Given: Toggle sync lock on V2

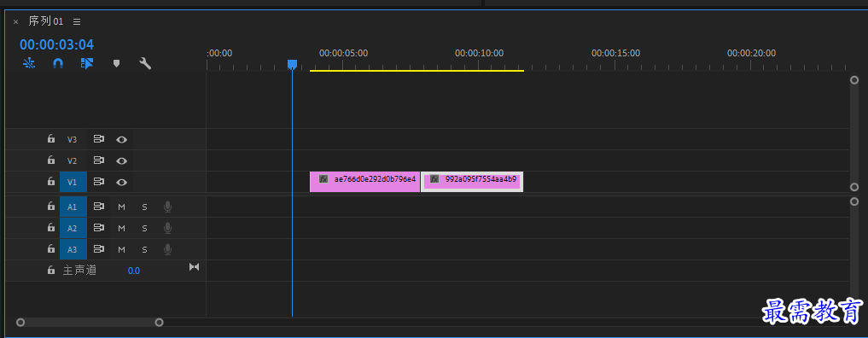Looking at the screenshot, I should 98,160.
